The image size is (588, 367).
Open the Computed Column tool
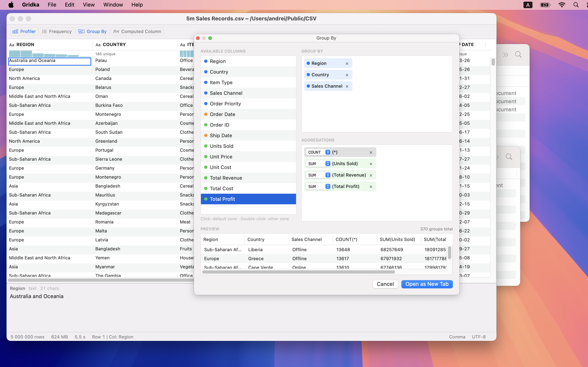click(x=137, y=31)
